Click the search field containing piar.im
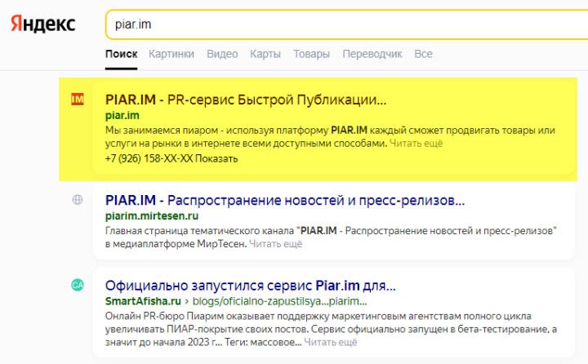Screen dimensions: 588x364 [x=347, y=24]
